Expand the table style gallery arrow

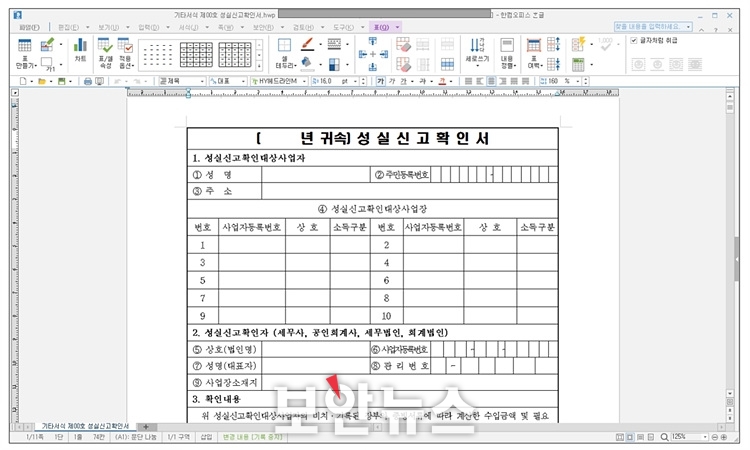[259, 66]
